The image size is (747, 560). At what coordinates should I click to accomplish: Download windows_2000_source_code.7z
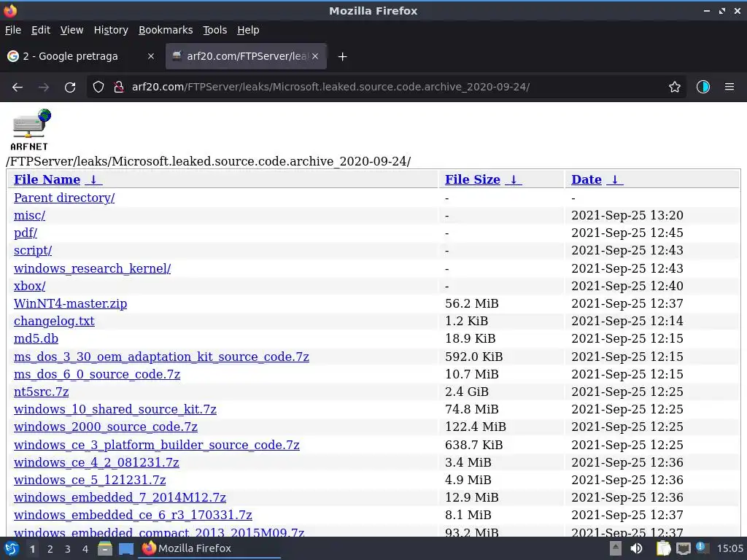(x=106, y=427)
